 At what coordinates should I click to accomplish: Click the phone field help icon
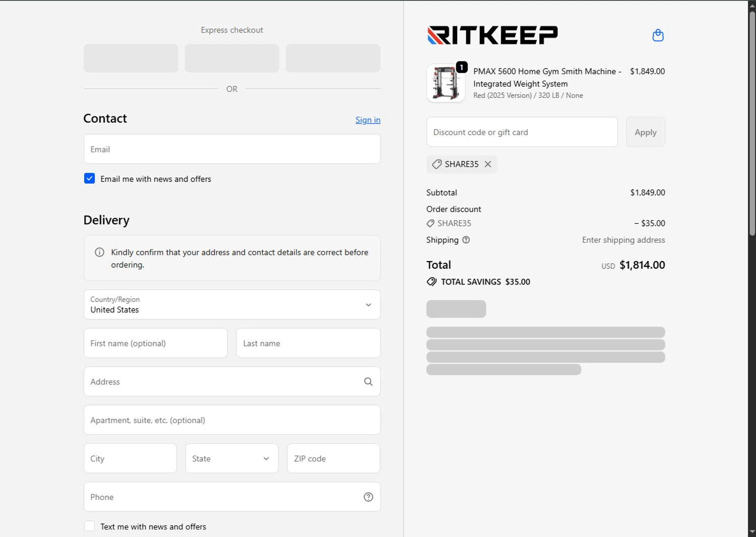click(x=368, y=497)
